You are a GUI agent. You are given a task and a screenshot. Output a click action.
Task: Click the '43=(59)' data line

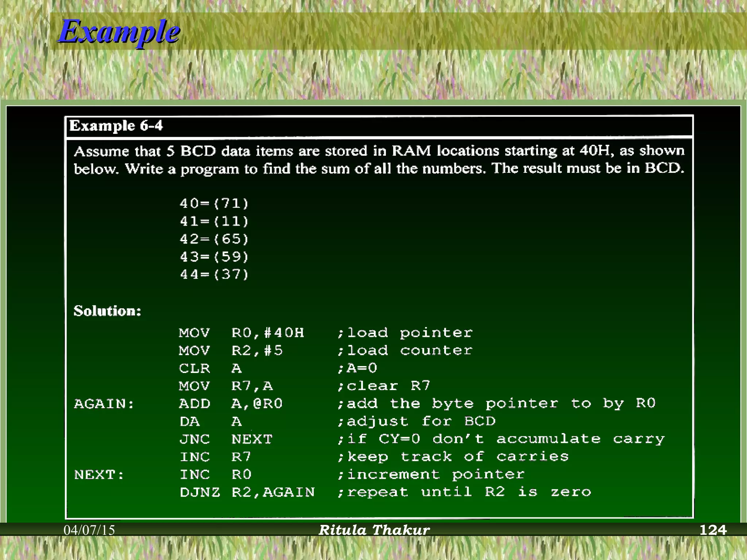point(214,257)
